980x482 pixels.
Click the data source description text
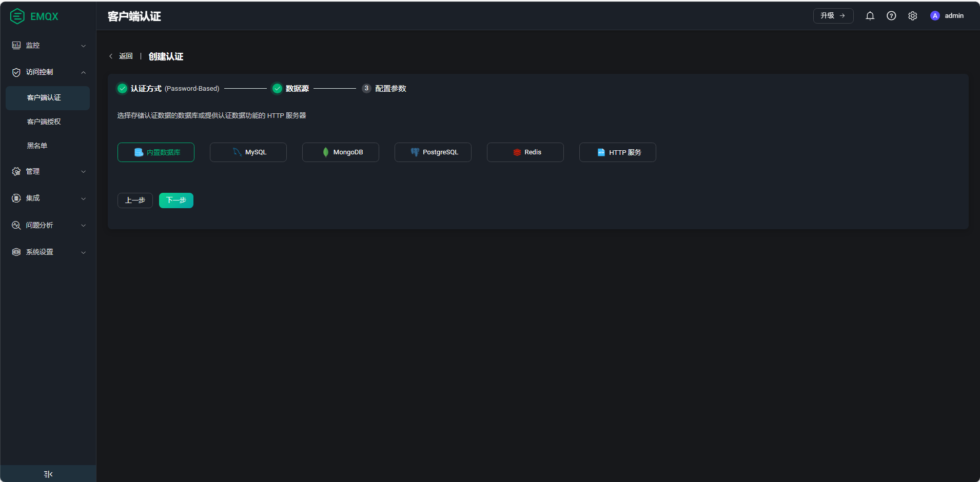click(x=211, y=116)
